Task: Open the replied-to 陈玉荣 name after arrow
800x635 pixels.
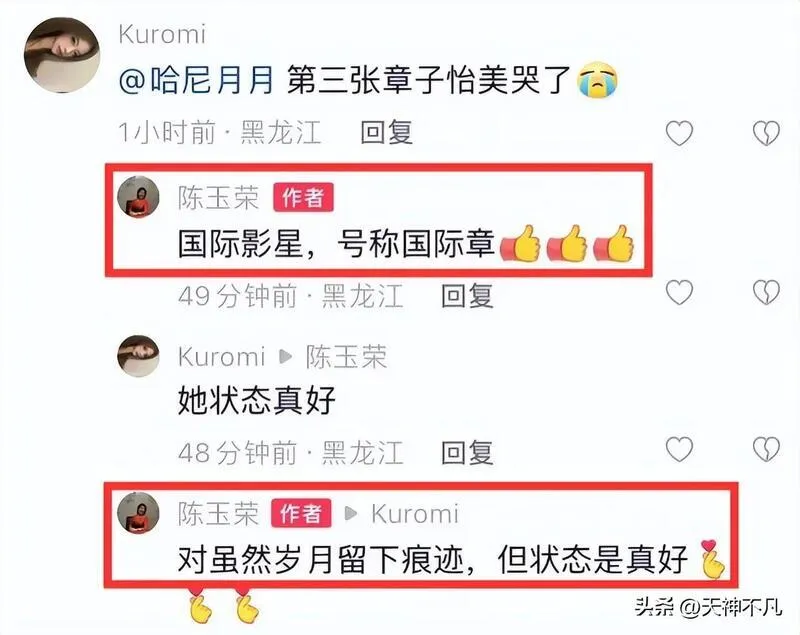Action: (x=346, y=356)
